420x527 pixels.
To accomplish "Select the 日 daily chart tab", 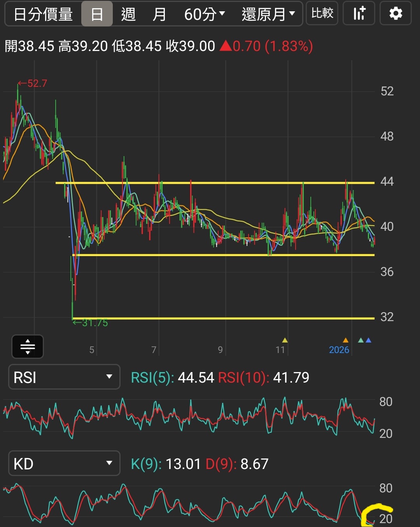I will point(96,13).
